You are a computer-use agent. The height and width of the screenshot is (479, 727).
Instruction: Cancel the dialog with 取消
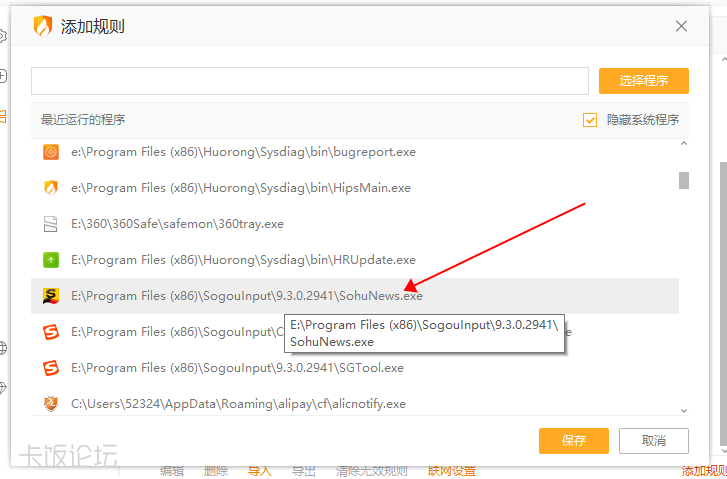[x=654, y=441]
